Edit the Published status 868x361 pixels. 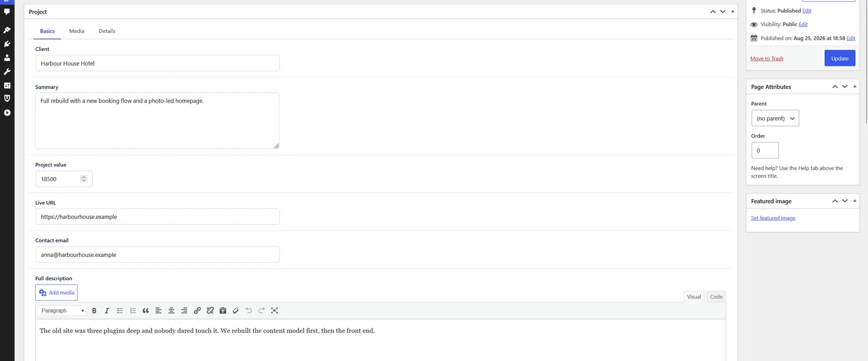[x=807, y=11]
